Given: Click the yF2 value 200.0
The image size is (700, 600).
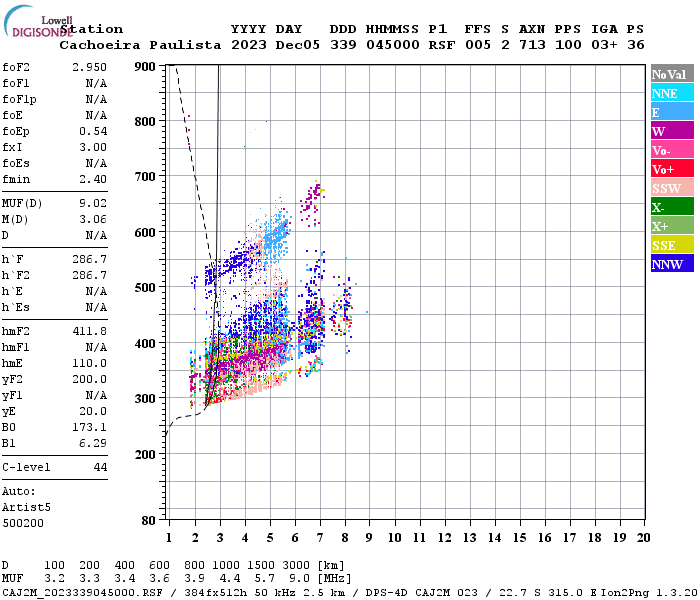Looking at the screenshot, I should [89, 379].
